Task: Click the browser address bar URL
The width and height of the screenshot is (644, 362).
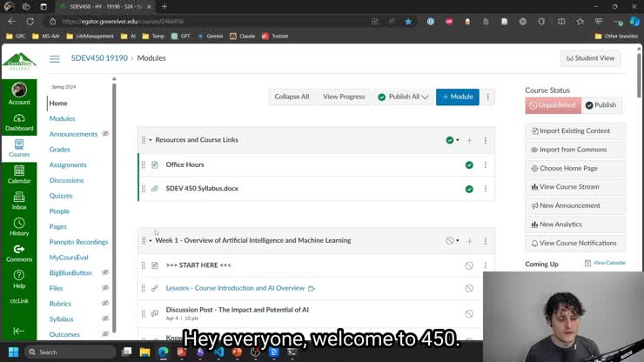Action: 209,21
